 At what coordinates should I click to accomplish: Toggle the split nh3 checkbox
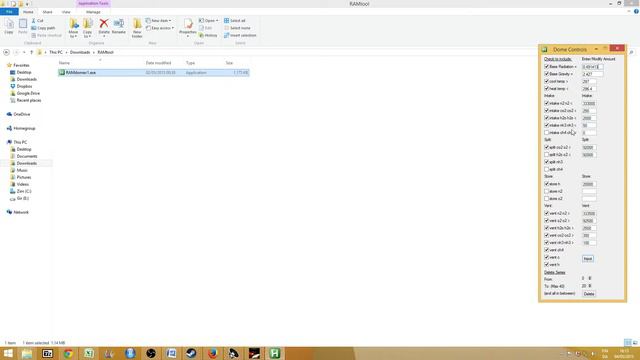point(547,162)
